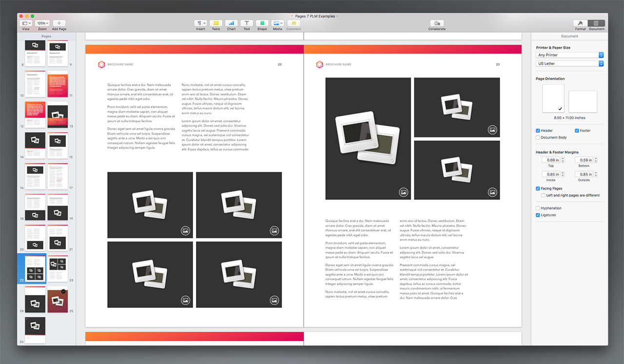The image size is (624, 364).
Task: Click the Table toolbar icon
Action: coord(216,23)
